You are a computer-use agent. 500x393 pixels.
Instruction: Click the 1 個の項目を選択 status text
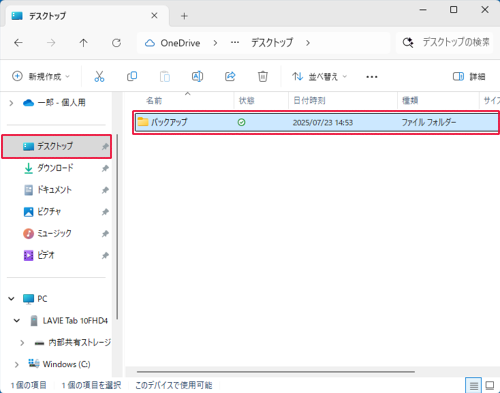tap(91, 385)
